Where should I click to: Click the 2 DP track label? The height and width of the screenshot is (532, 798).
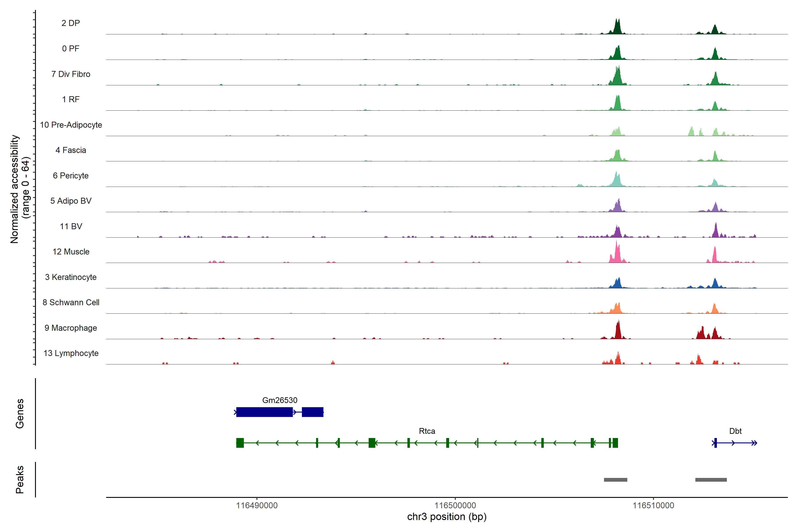pyautogui.click(x=70, y=23)
